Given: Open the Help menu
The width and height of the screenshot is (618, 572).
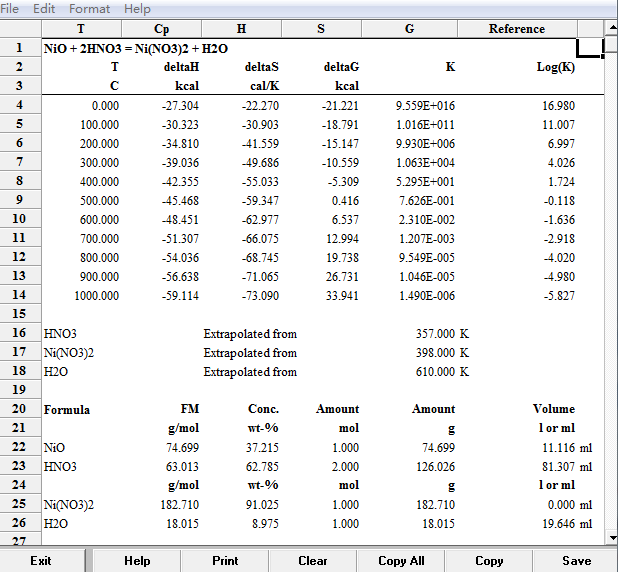Looking at the screenshot, I should point(137,8).
